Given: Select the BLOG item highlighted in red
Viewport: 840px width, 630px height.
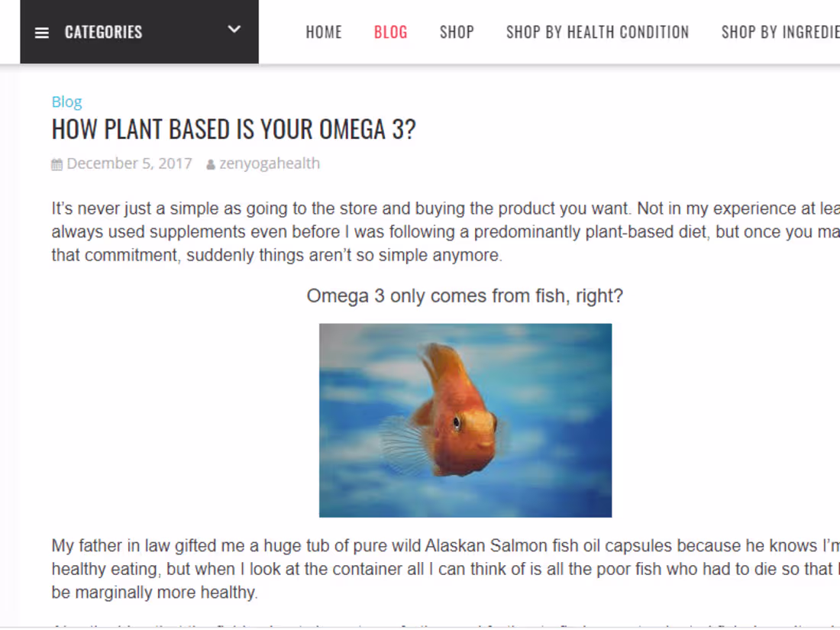Looking at the screenshot, I should coord(390,32).
